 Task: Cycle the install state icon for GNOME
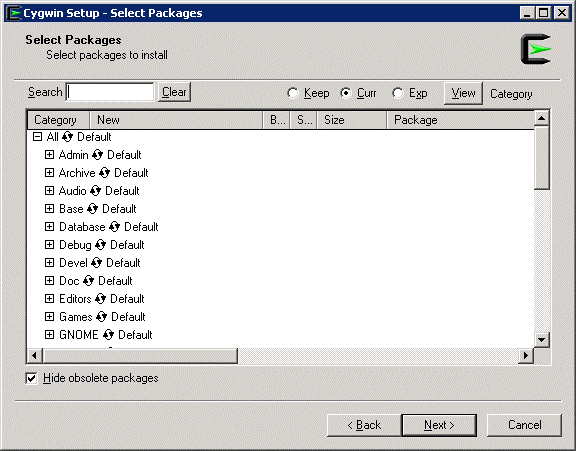108,335
